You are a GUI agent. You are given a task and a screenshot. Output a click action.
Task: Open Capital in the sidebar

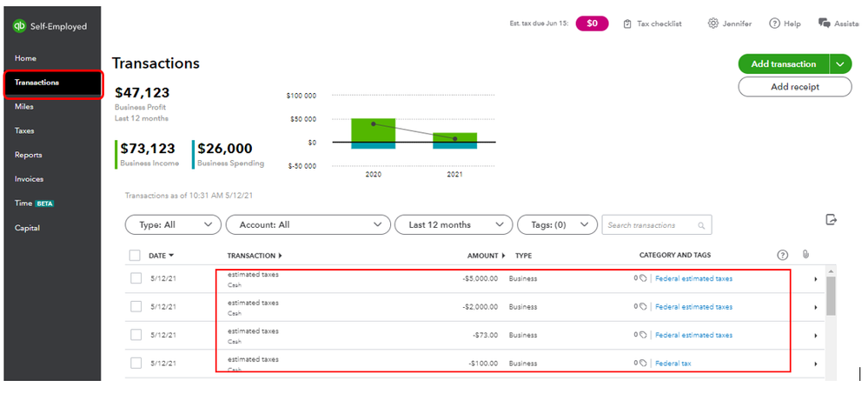[x=27, y=228]
